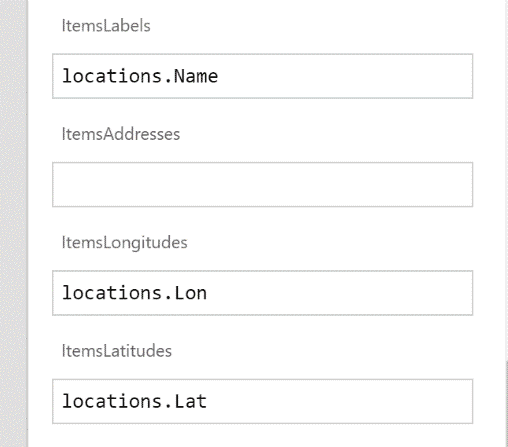Click blank space after locations.Lat text
This screenshot has width=508, height=447.
338,401
